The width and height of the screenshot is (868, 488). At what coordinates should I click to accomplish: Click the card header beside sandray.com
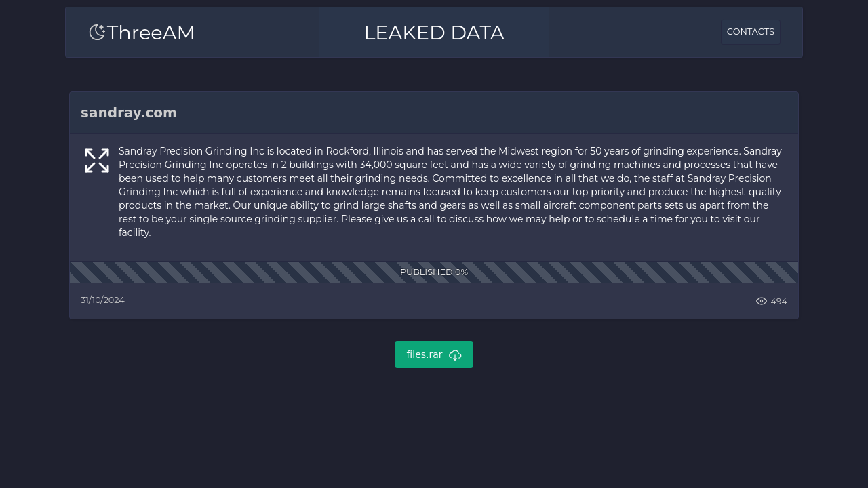coord(475,113)
